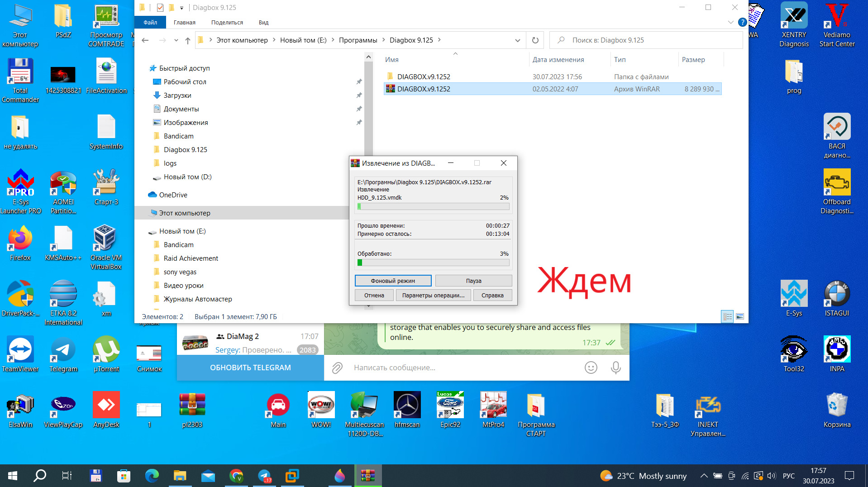868x487 pixels.
Task: Unpin Рабочий стол from Quick access
Action: pyautogui.click(x=359, y=82)
